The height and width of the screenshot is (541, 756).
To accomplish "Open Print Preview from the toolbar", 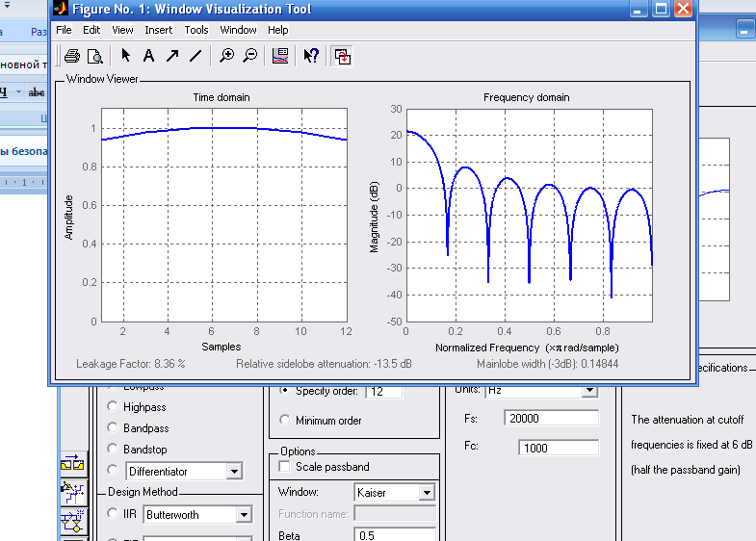I will 94,56.
